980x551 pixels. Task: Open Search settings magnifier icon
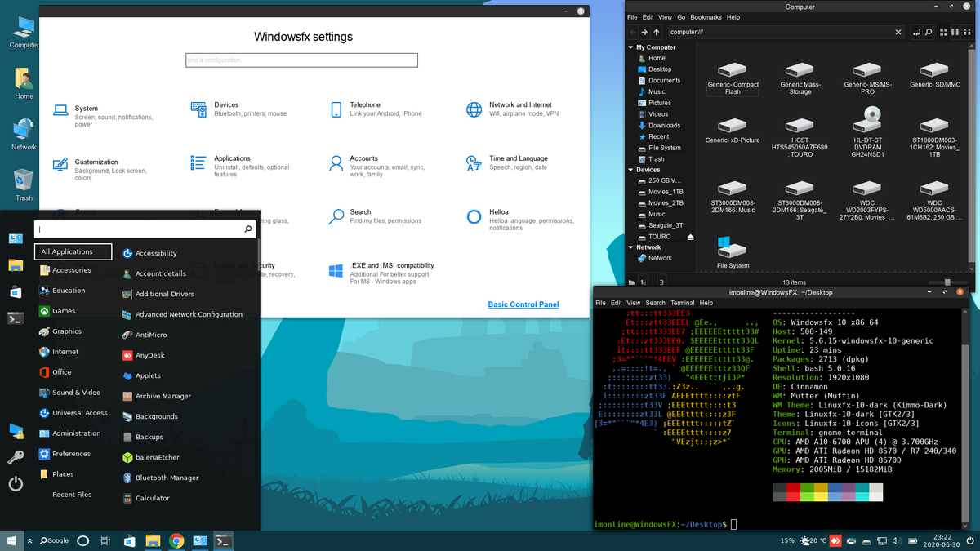click(336, 217)
